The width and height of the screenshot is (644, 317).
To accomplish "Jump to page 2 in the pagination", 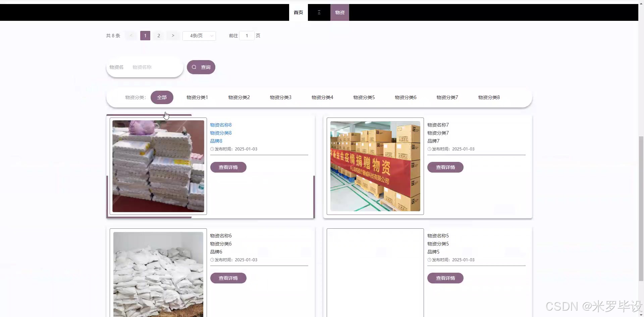I will [159, 36].
